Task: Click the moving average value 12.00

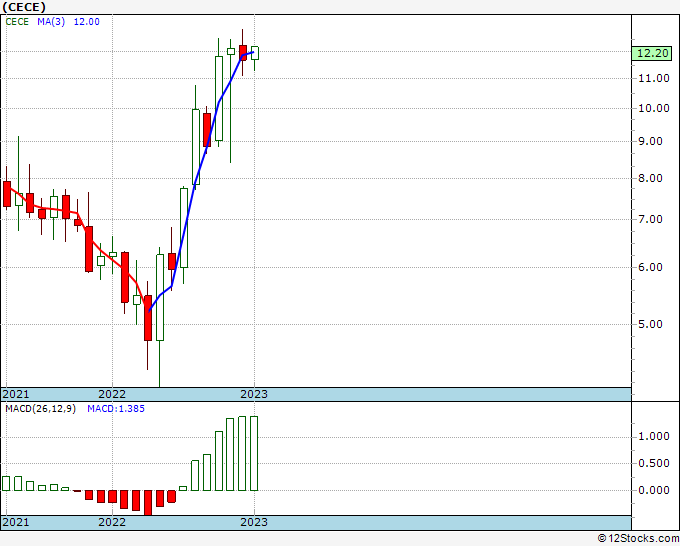Action: [86, 22]
